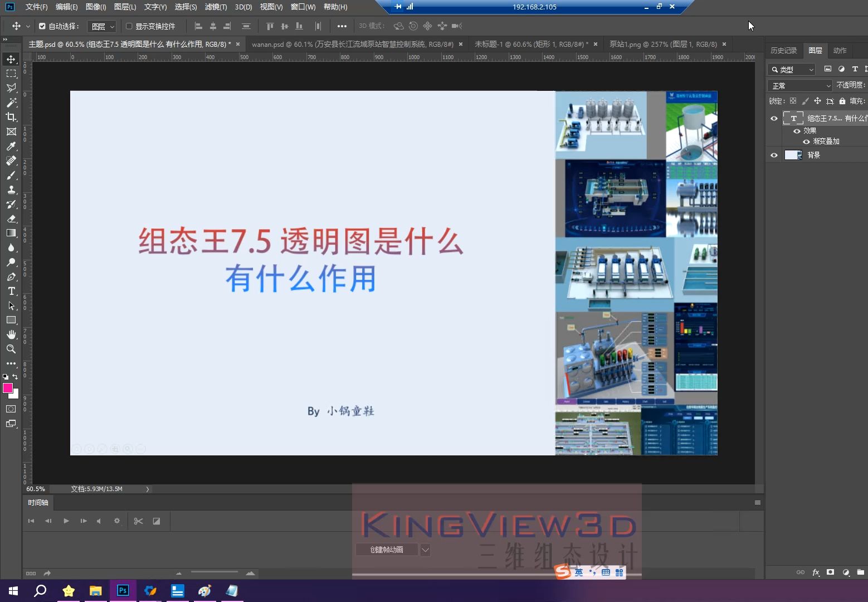868x602 pixels.
Task: Toggle lock position icon
Action: 817,101
